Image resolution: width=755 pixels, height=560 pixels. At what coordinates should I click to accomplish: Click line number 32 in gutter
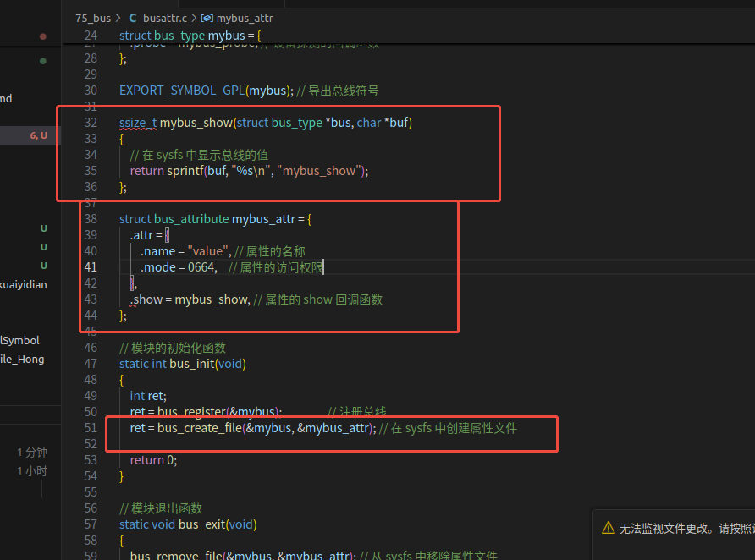click(91, 123)
